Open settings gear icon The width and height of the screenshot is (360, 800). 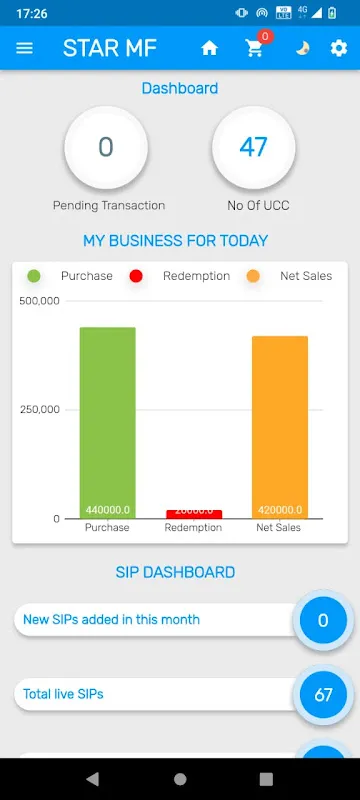[339, 48]
